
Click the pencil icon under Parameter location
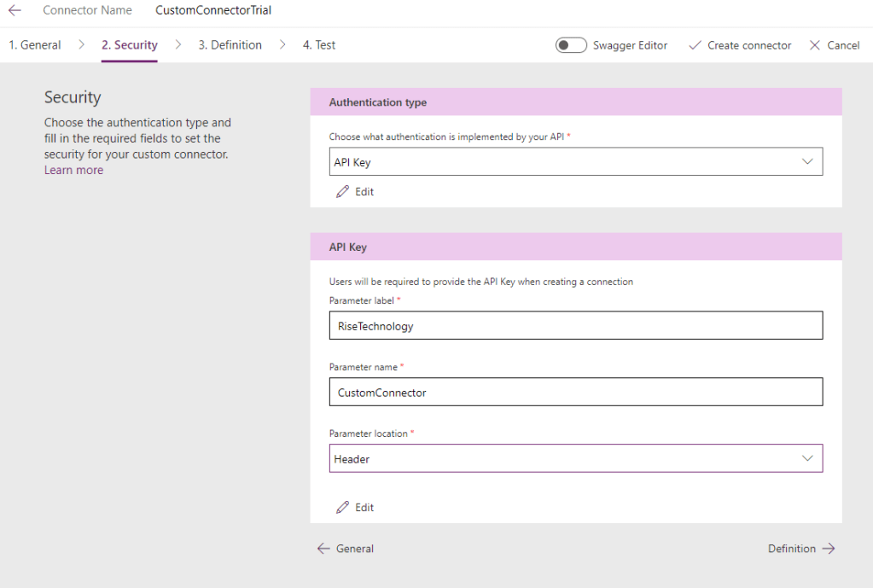coord(343,508)
